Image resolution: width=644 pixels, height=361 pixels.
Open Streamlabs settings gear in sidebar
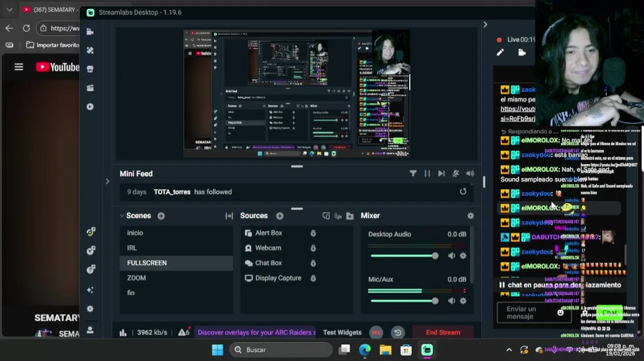pos(90,309)
